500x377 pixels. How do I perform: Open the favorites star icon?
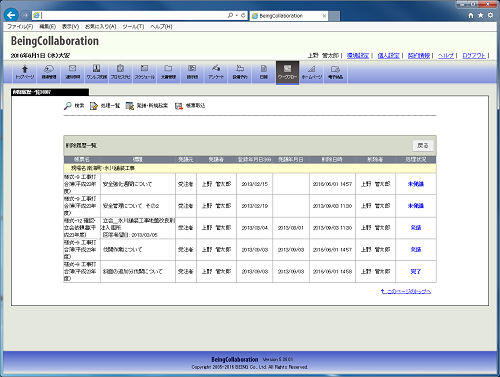480,15
